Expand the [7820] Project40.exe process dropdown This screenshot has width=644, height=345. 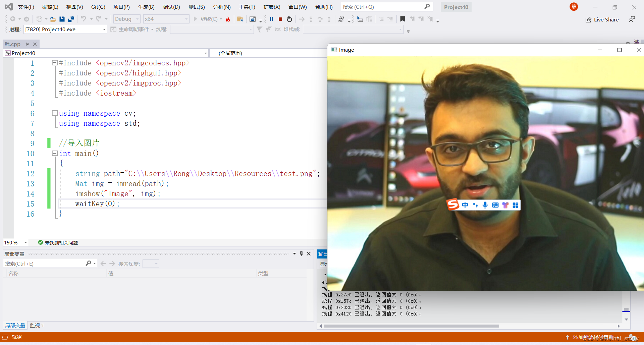(104, 30)
